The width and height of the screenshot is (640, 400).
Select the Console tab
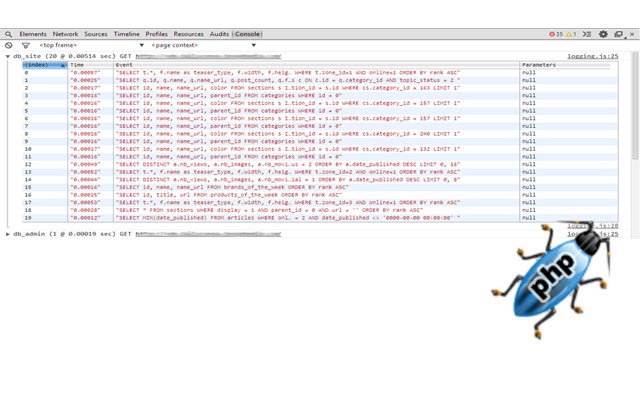(x=247, y=34)
